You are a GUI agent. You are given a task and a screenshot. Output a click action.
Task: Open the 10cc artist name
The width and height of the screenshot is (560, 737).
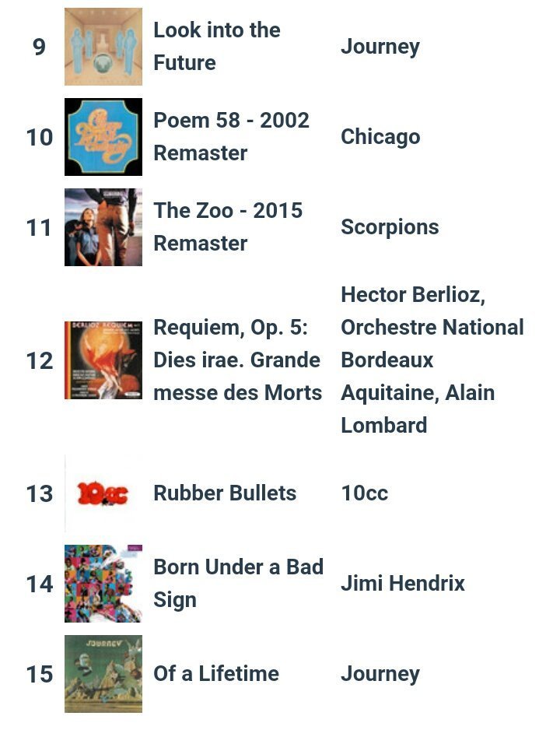click(x=365, y=493)
